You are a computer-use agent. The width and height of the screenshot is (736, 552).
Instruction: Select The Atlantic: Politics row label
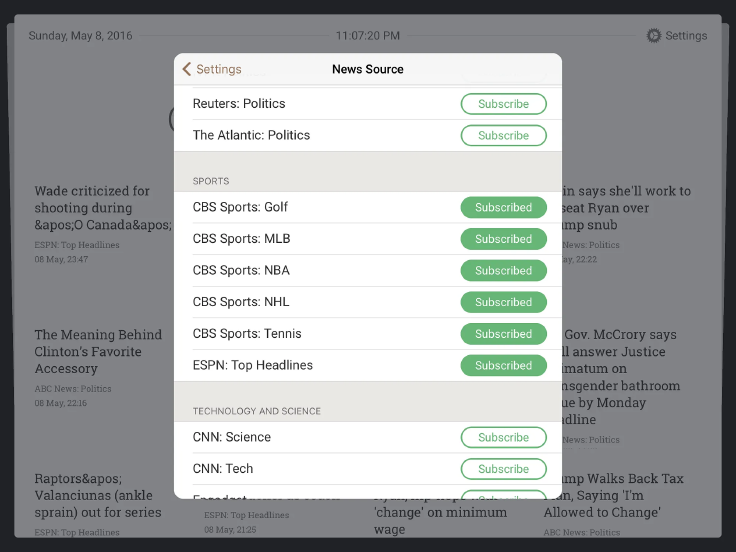click(x=251, y=135)
